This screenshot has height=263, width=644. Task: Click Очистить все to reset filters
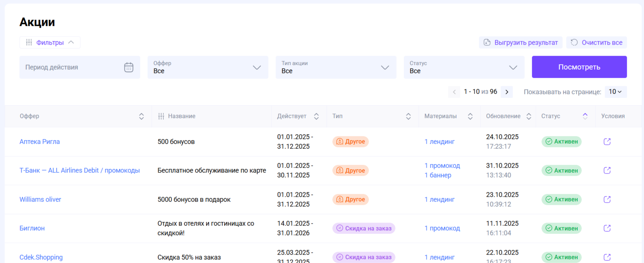pos(597,43)
